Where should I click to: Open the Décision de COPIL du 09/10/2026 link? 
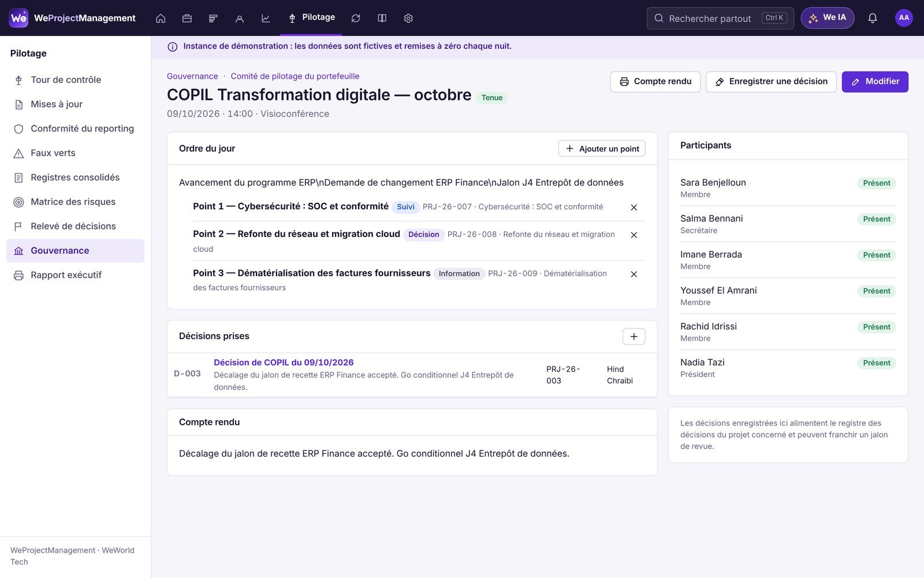coord(284,362)
